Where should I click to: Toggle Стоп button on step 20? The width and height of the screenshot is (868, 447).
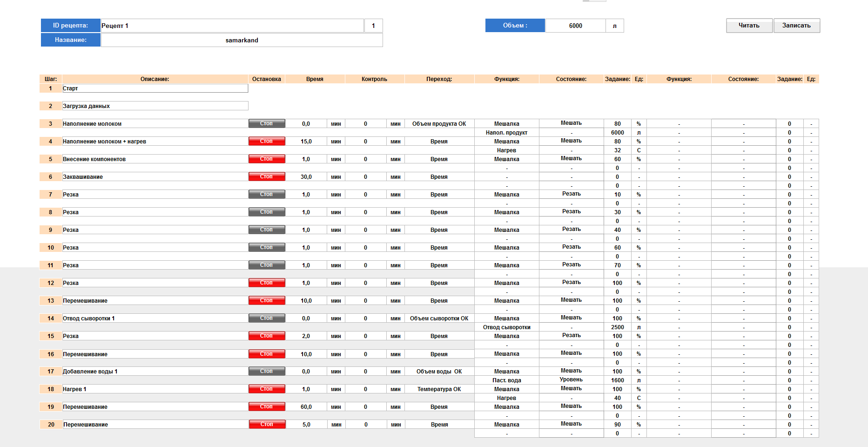pyautogui.click(x=267, y=424)
